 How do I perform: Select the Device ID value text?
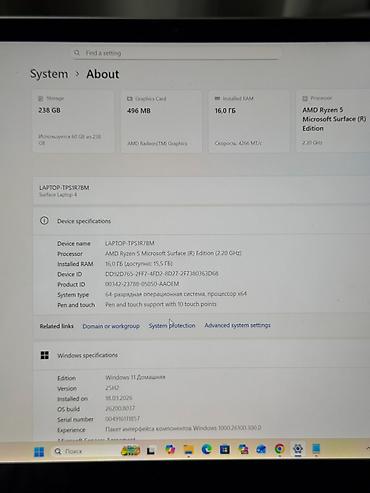click(162, 274)
